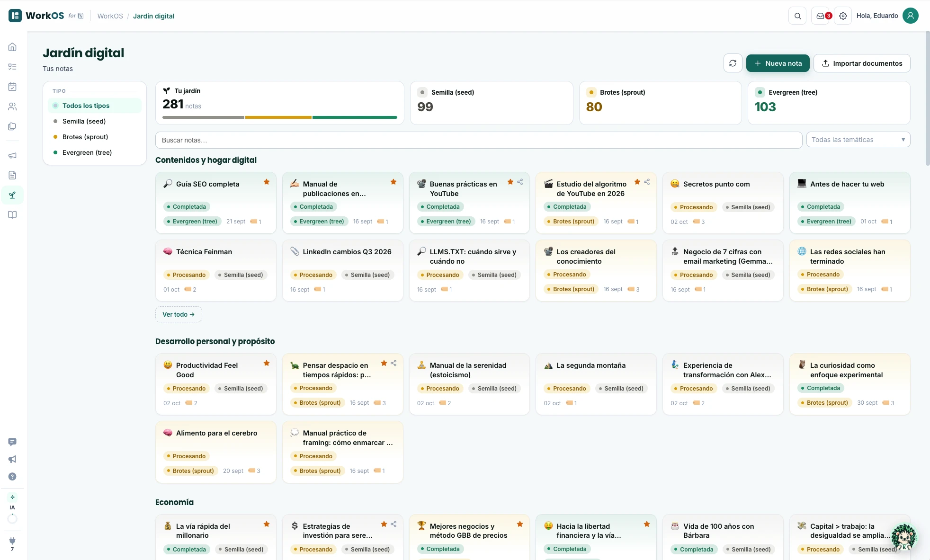Open the home icon in the sidebar

click(12, 47)
